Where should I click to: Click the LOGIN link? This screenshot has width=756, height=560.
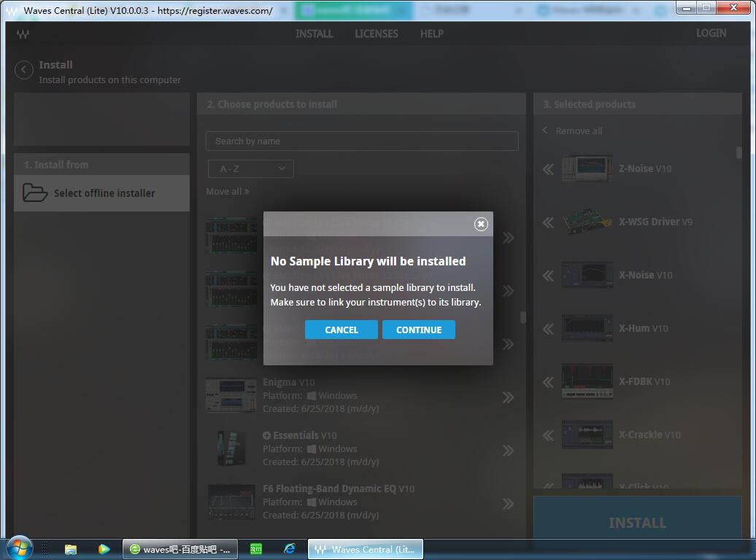tap(711, 34)
